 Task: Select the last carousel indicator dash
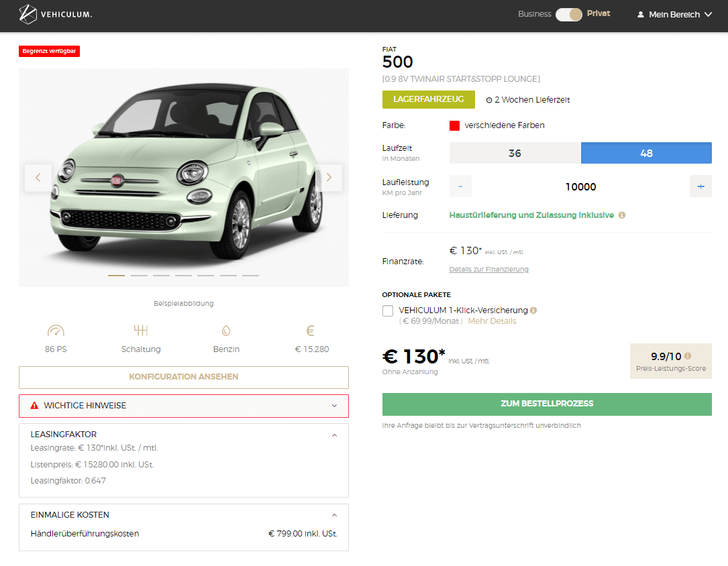click(251, 276)
